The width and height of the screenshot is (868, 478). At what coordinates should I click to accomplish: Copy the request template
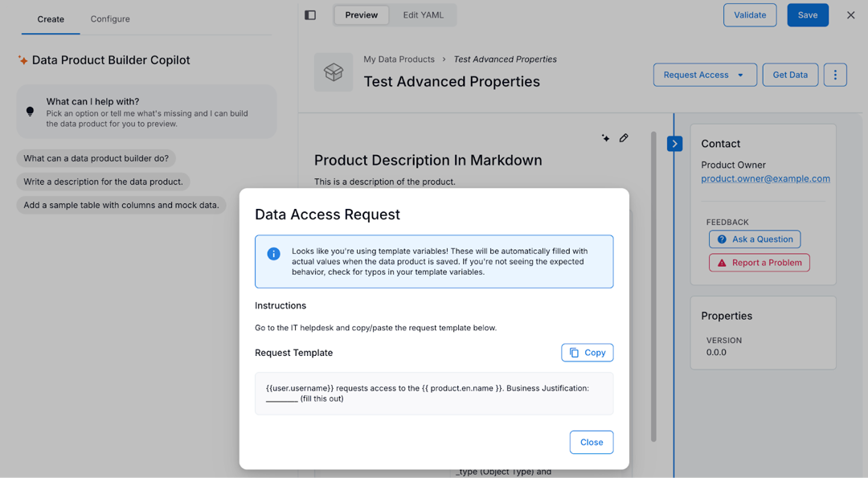click(587, 352)
